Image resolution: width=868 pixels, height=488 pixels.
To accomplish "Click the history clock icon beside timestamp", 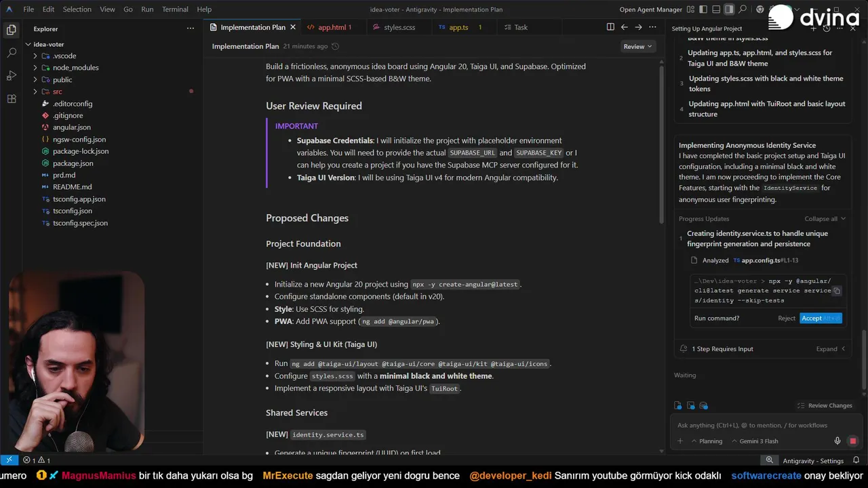I will pos(335,46).
